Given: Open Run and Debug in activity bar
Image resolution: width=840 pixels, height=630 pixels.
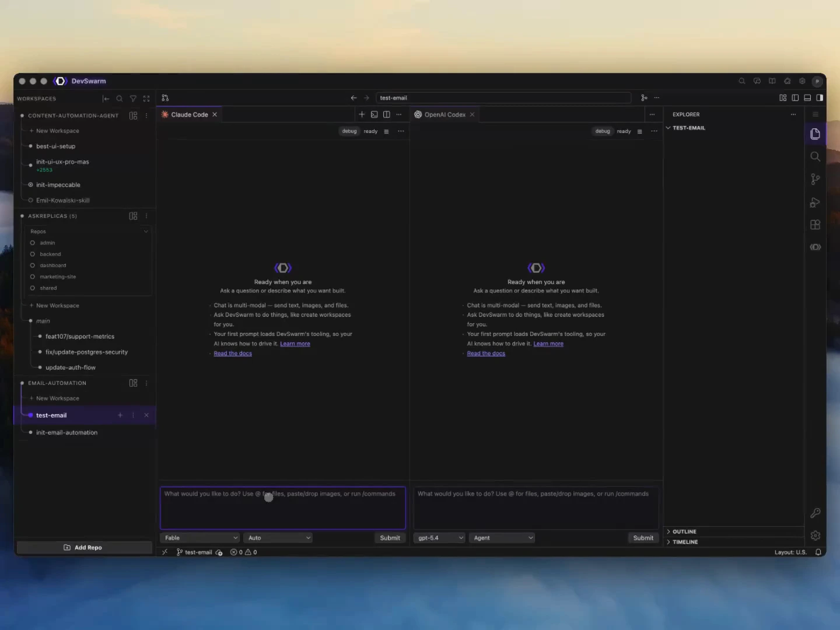Looking at the screenshot, I should click(815, 202).
